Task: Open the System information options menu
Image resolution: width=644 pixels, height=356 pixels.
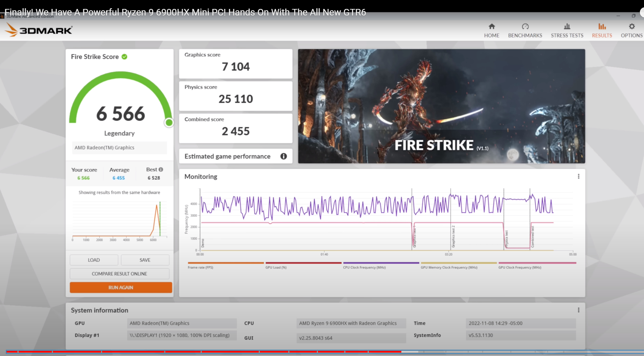Action: (x=579, y=310)
